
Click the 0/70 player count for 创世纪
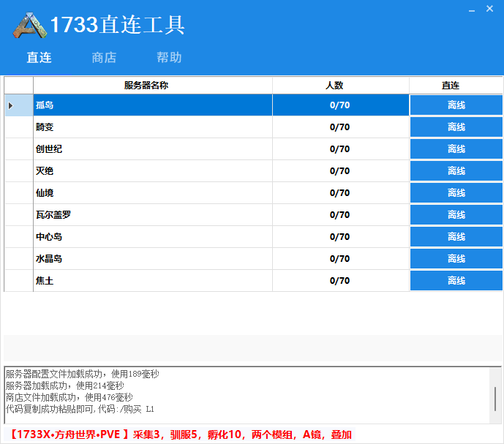pos(339,149)
